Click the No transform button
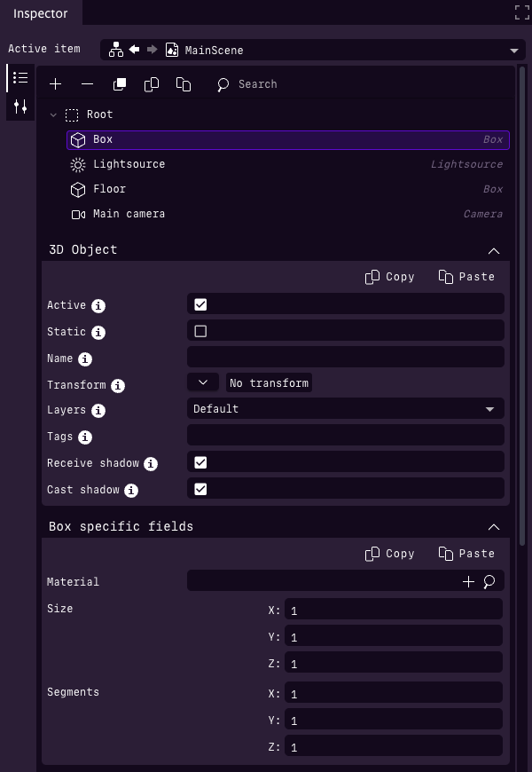The height and width of the screenshot is (772, 532). [269, 382]
